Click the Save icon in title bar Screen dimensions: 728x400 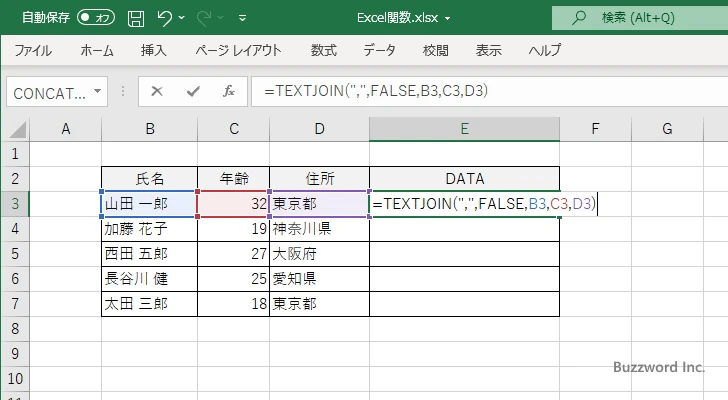pyautogui.click(x=136, y=18)
